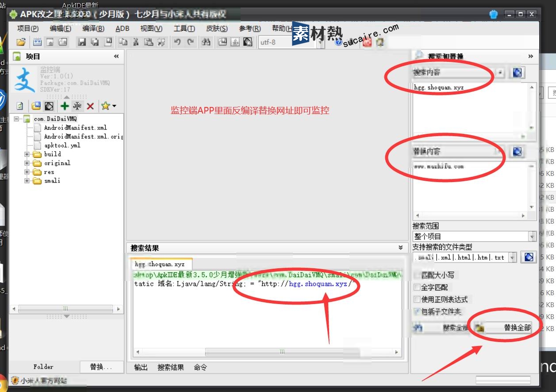
Task: Click the blue folder project panel icon
Action: pos(36,106)
